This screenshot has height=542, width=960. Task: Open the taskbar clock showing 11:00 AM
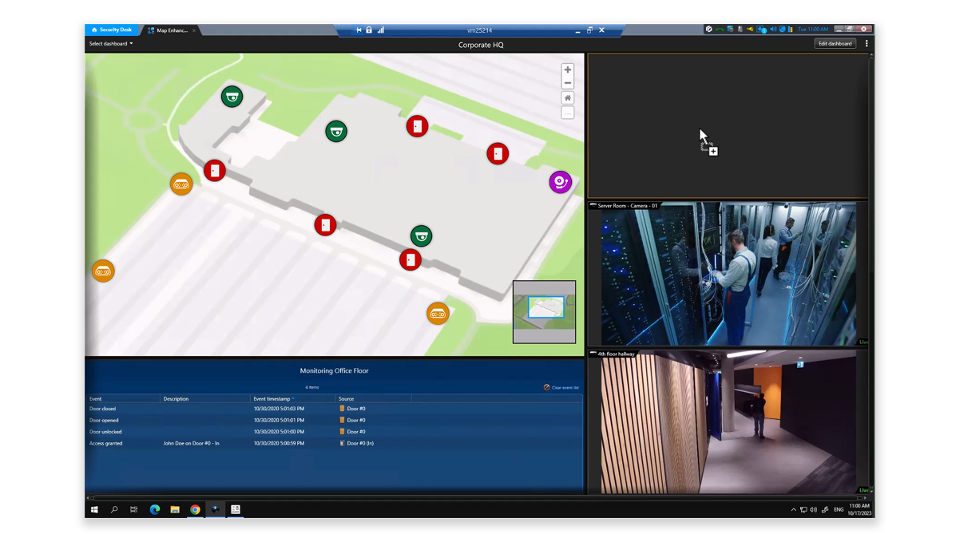[x=860, y=510]
